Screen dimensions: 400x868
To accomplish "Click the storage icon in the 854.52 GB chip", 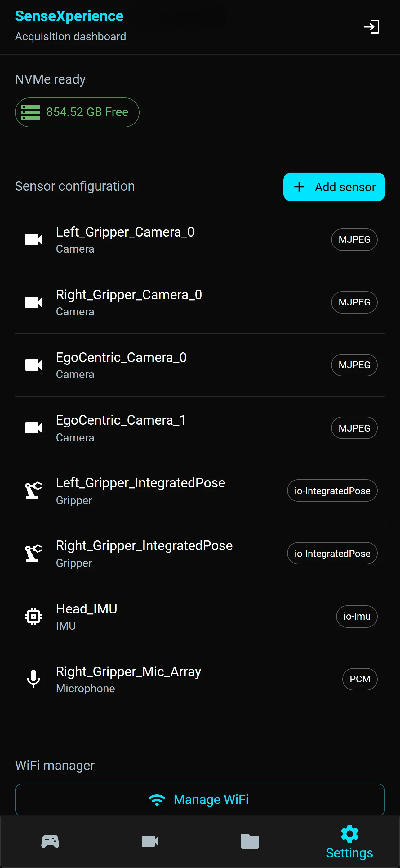I will click(30, 112).
